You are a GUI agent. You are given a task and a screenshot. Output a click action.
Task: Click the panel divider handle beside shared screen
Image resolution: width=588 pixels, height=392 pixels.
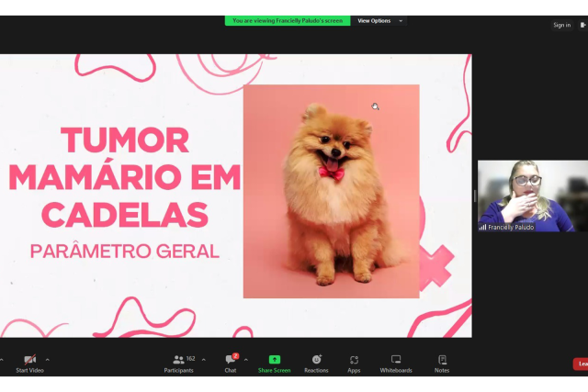[475, 196]
